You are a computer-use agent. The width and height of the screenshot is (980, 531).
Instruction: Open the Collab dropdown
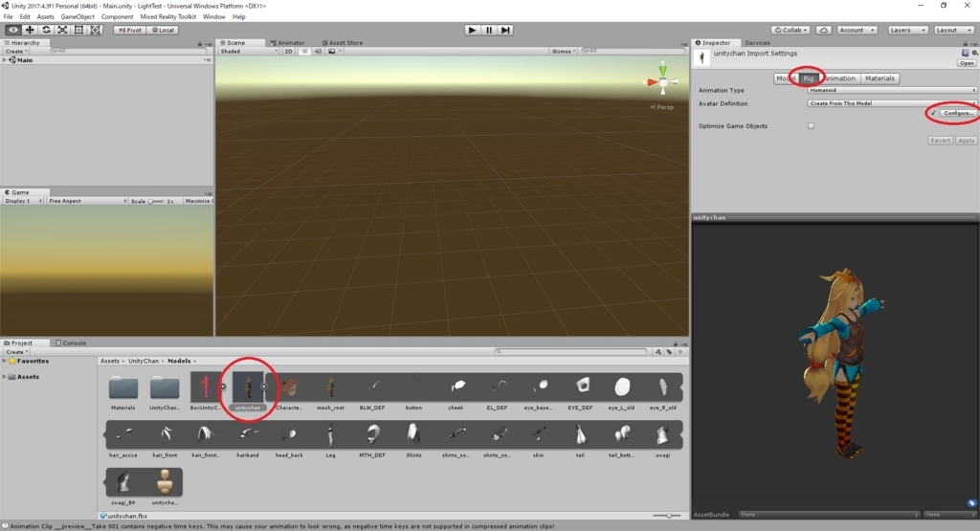click(x=791, y=30)
